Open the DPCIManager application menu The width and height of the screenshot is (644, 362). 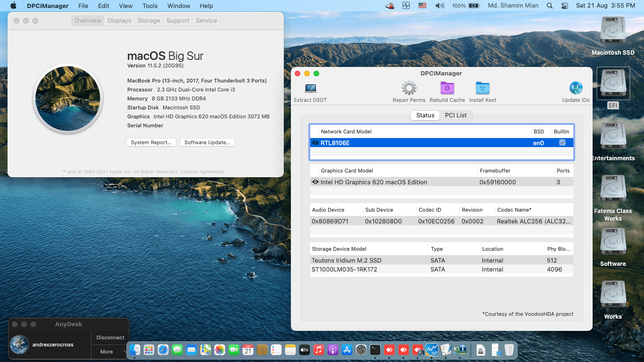(48, 6)
